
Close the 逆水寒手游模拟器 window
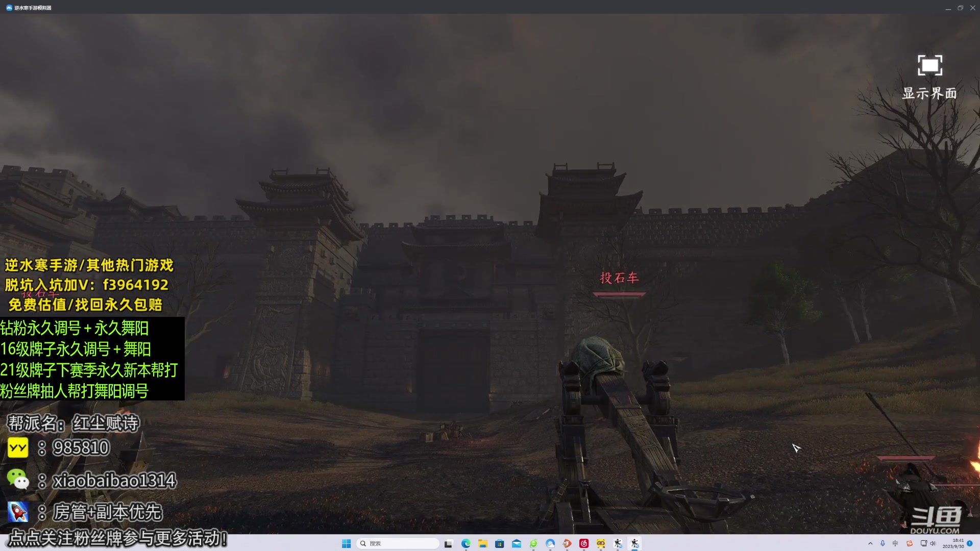point(973,8)
